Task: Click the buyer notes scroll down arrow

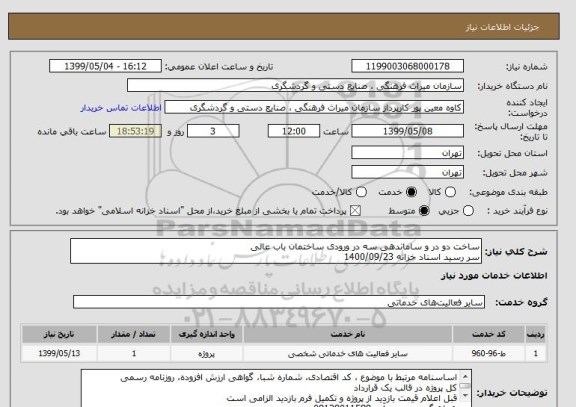Action: pos(465,396)
